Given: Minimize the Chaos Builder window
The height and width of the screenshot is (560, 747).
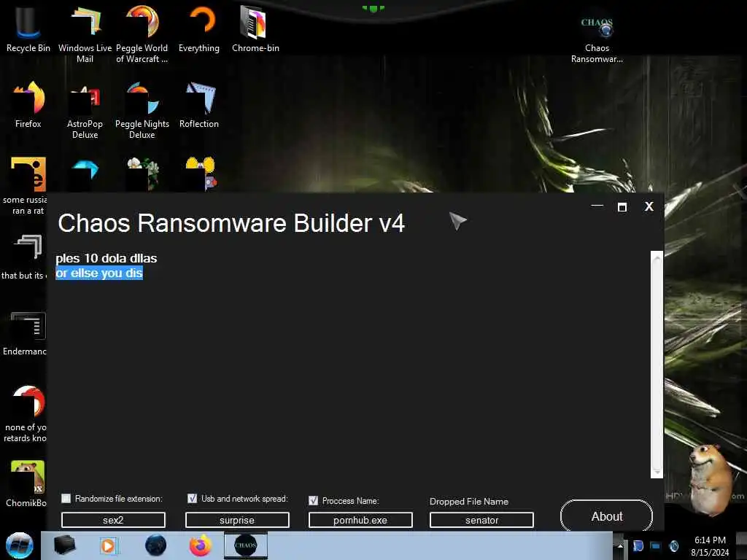Looking at the screenshot, I should coord(597,206).
